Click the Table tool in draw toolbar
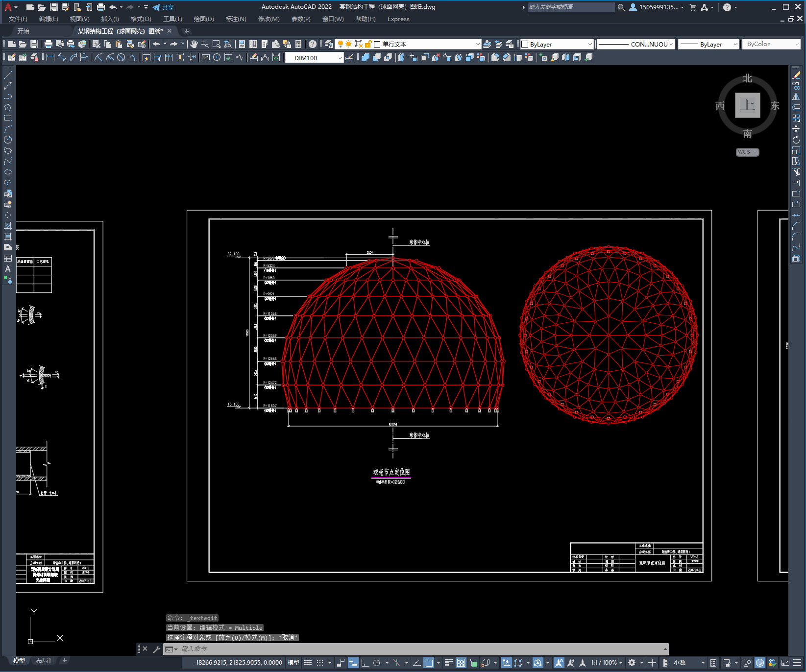806x672 pixels. click(x=8, y=258)
